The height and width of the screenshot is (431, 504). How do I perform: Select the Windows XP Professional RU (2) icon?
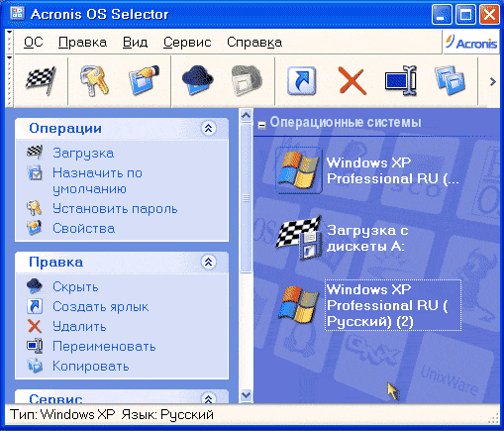pyautogui.click(x=299, y=305)
